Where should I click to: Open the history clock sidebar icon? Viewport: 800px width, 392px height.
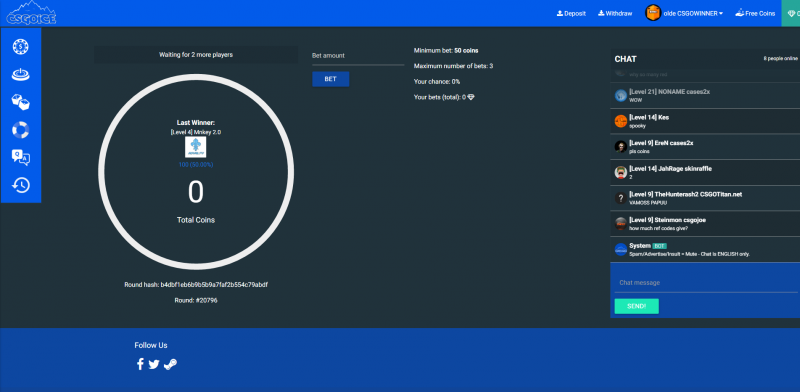[20, 185]
